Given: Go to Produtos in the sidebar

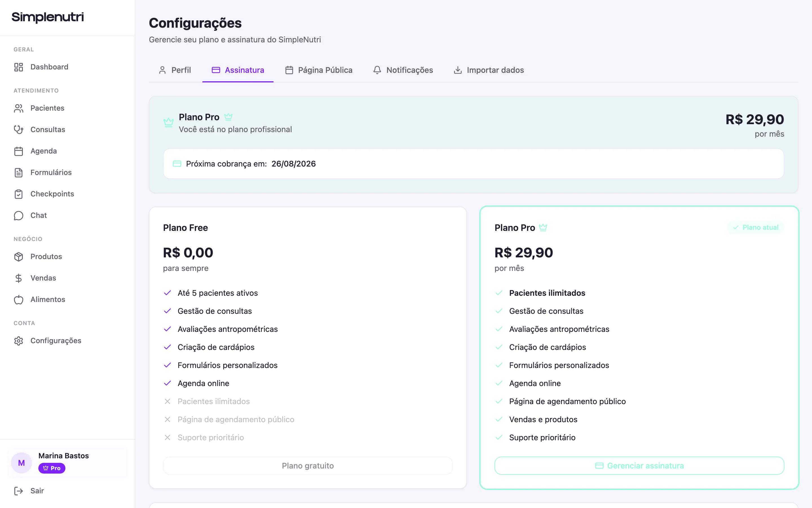Looking at the screenshot, I should [67, 257].
